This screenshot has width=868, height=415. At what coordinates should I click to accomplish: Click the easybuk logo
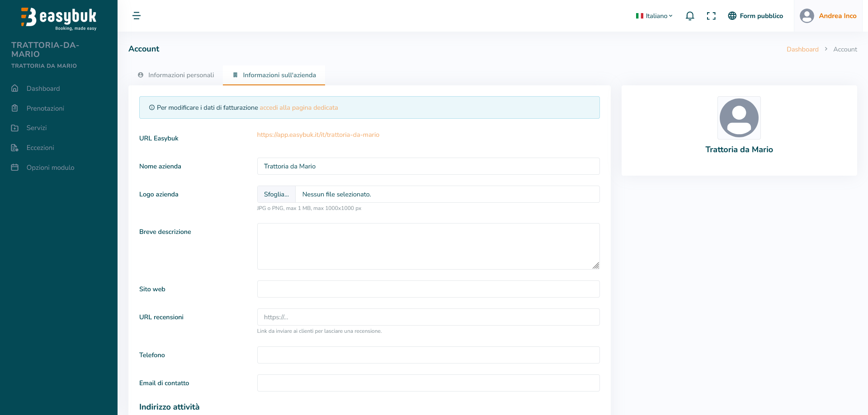coord(59,19)
